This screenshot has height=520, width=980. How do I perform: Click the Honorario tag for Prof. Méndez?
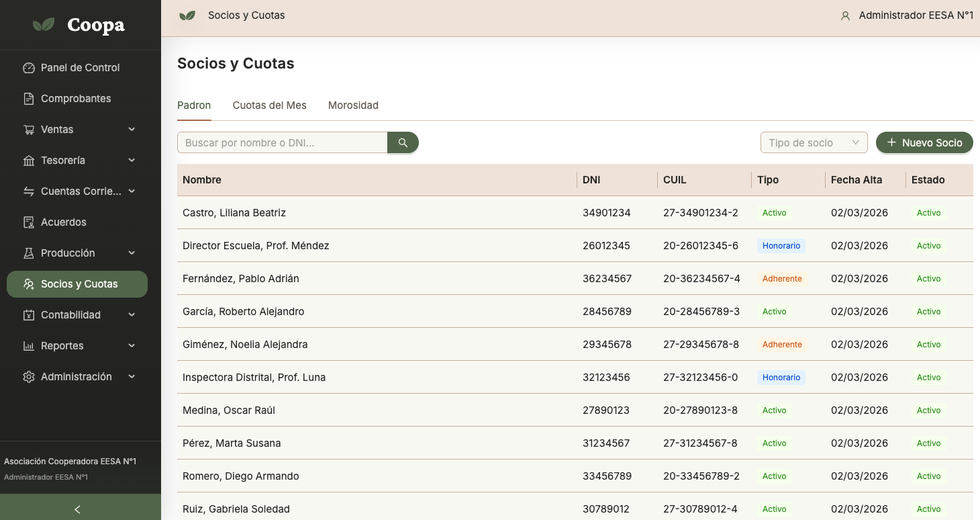pyautogui.click(x=781, y=246)
